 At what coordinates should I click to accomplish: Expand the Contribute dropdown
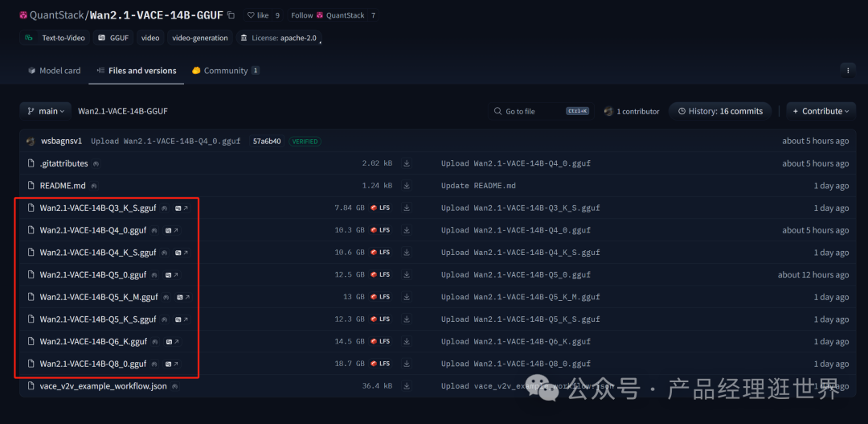(x=821, y=111)
